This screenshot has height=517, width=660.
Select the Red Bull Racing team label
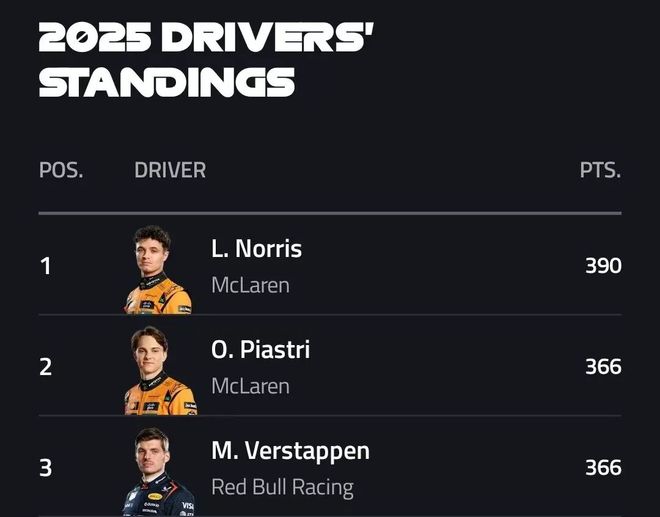pyautogui.click(x=282, y=487)
